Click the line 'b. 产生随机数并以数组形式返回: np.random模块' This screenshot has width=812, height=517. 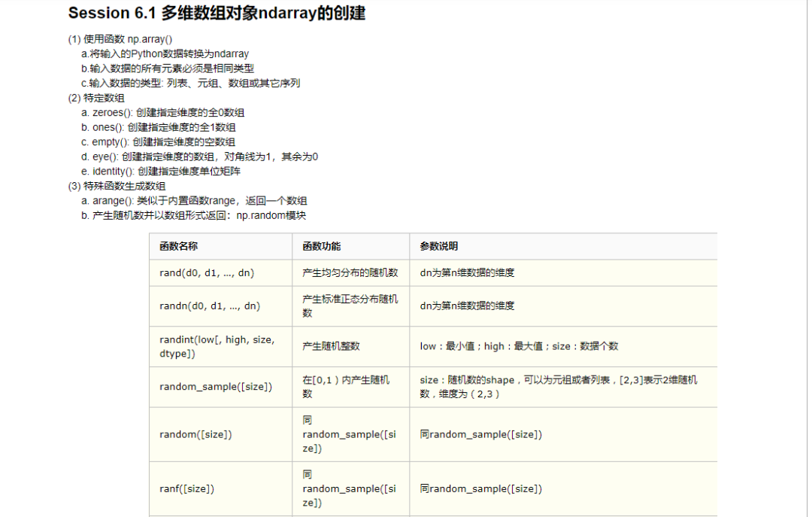(x=193, y=215)
